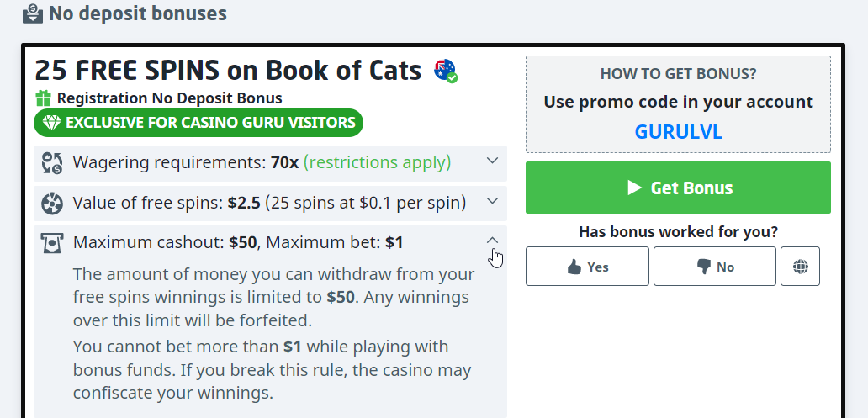
Task: Click the GURULVL promo code
Action: (678, 132)
